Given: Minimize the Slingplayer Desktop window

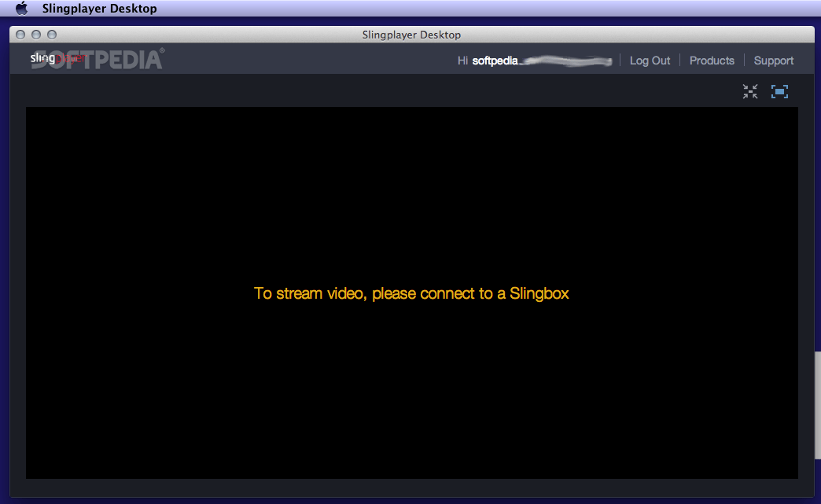Looking at the screenshot, I should pos(36,35).
